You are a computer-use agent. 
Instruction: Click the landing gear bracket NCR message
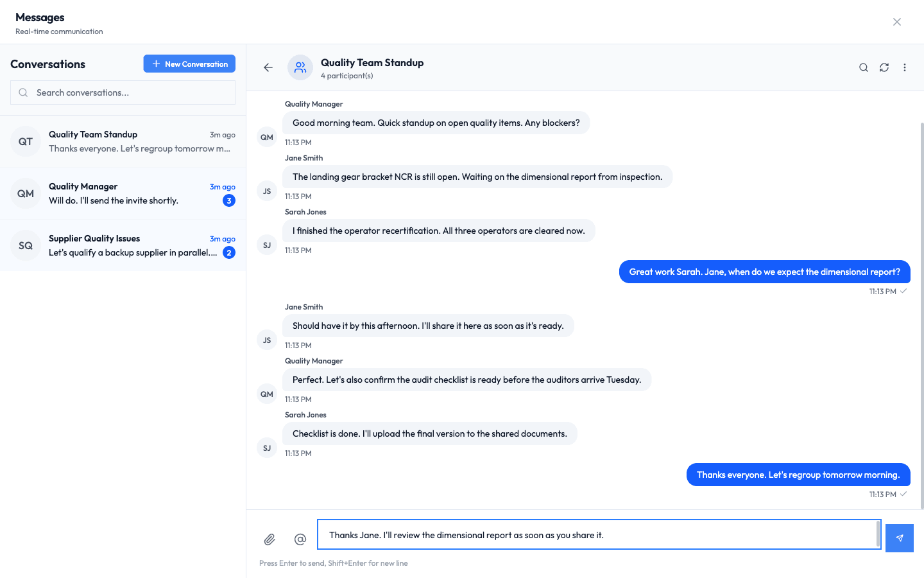click(x=477, y=177)
